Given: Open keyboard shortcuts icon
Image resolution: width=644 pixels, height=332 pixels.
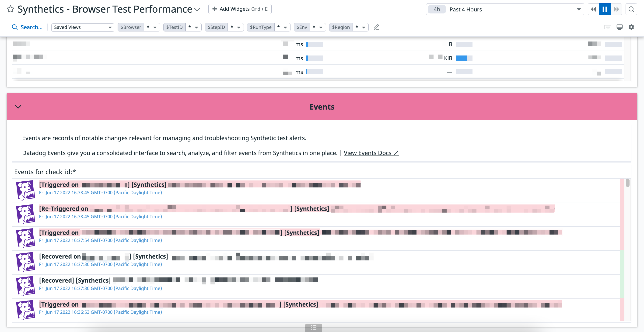Looking at the screenshot, I should (x=608, y=27).
